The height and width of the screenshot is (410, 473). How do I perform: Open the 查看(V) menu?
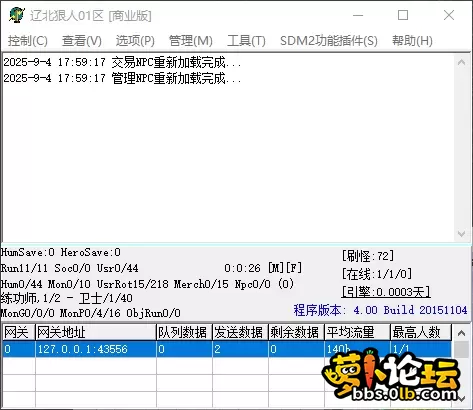coord(82,41)
